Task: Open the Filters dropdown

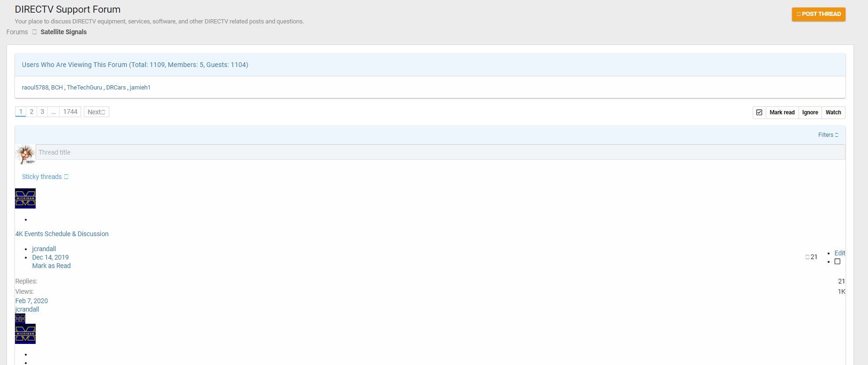Action: pos(828,135)
